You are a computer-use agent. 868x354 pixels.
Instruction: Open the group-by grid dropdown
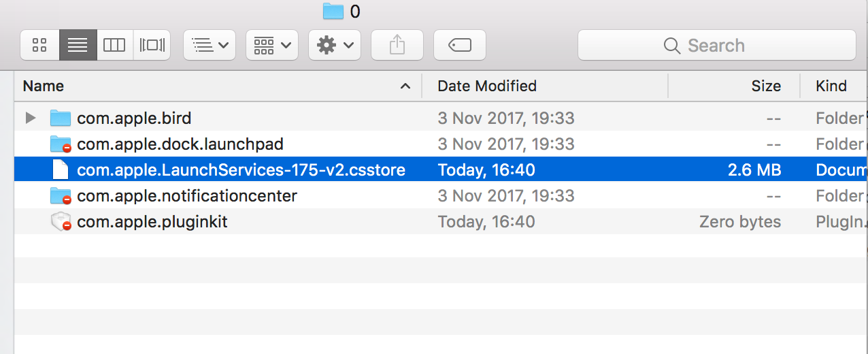click(x=271, y=46)
